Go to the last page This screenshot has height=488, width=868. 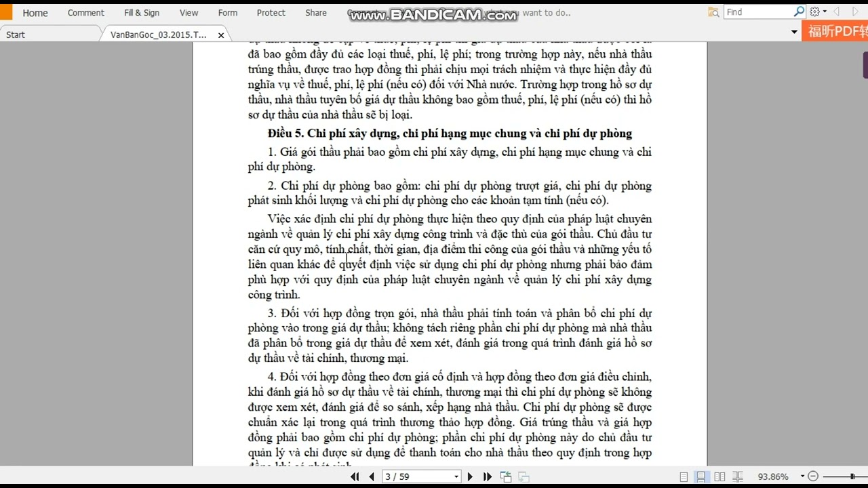click(487, 476)
